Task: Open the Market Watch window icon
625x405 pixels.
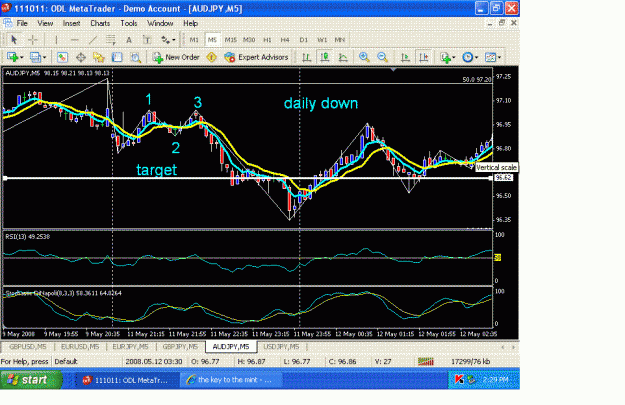Action: tap(62, 57)
